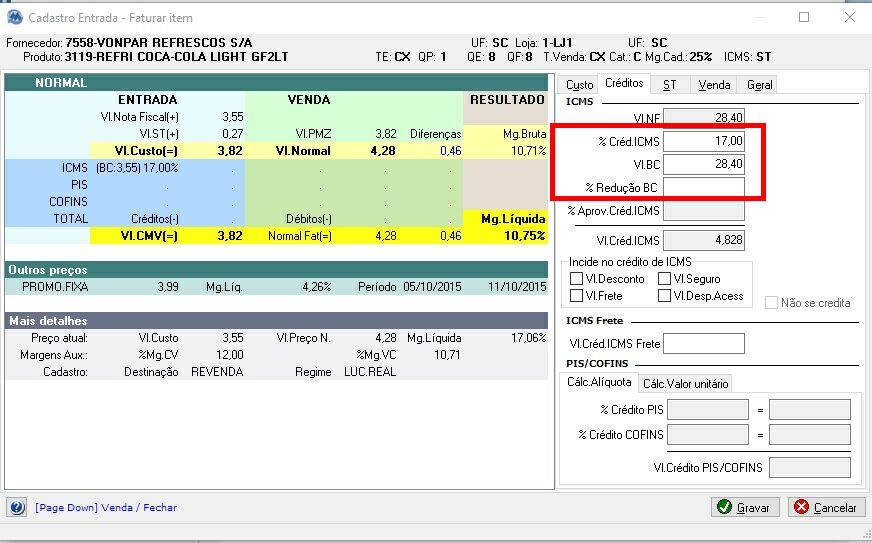Click the Mg.Bruta 10,71% value
The width and height of the screenshot is (872, 543).
click(x=528, y=151)
